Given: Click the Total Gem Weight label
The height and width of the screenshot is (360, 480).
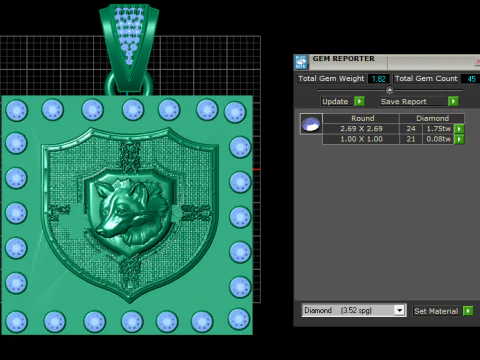Looking at the screenshot, I should (331, 79).
